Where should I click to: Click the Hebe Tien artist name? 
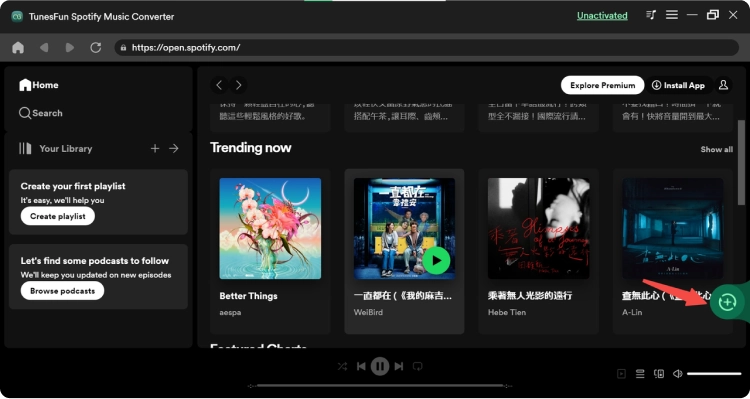click(507, 312)
